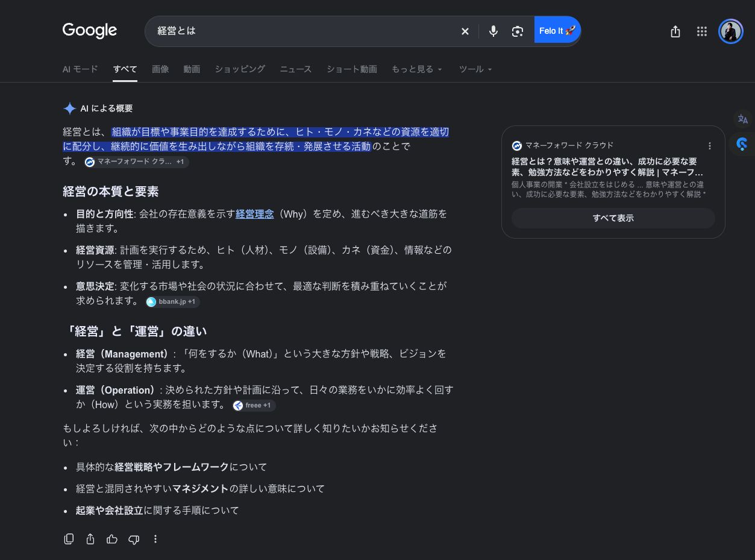Start voice search with microphone icon
755x560 pixels.
point(493,31)
